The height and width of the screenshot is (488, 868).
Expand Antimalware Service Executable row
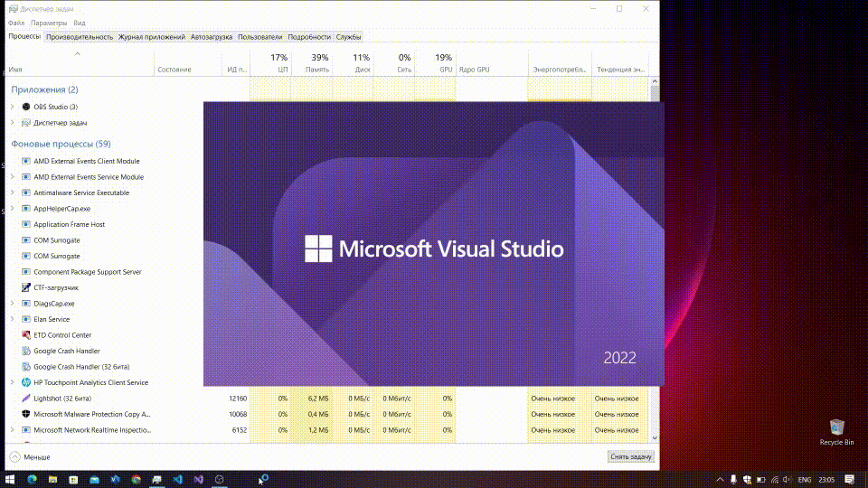(x=12, y=192)
